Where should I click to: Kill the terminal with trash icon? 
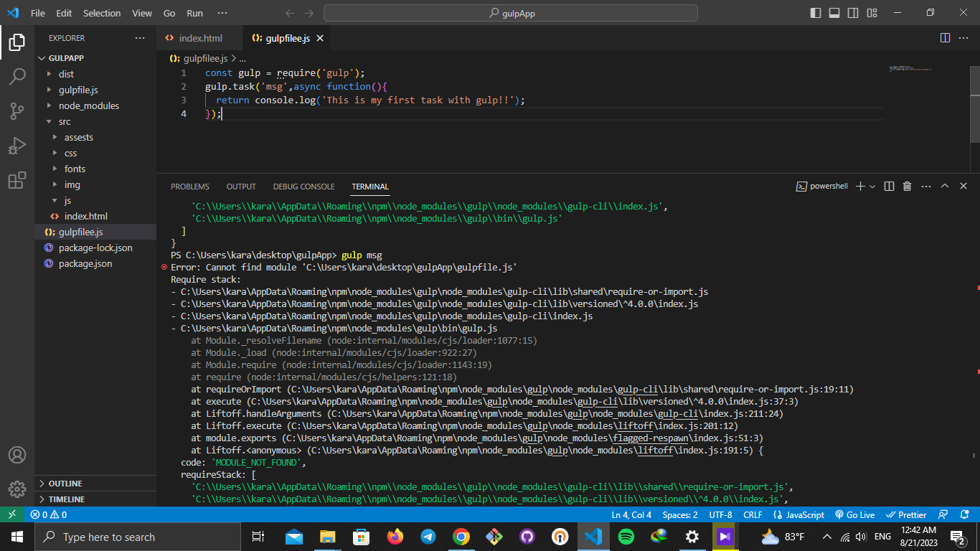(x=907, y=186)
